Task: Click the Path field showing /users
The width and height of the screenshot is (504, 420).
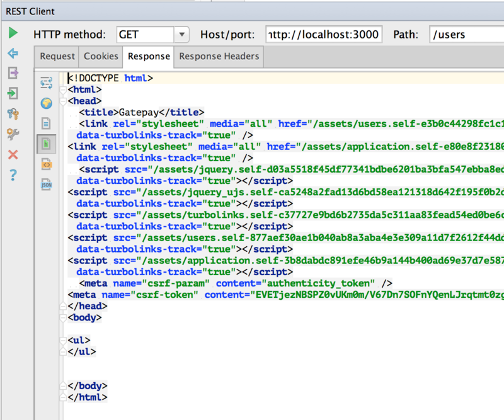Action: point(467,35)
